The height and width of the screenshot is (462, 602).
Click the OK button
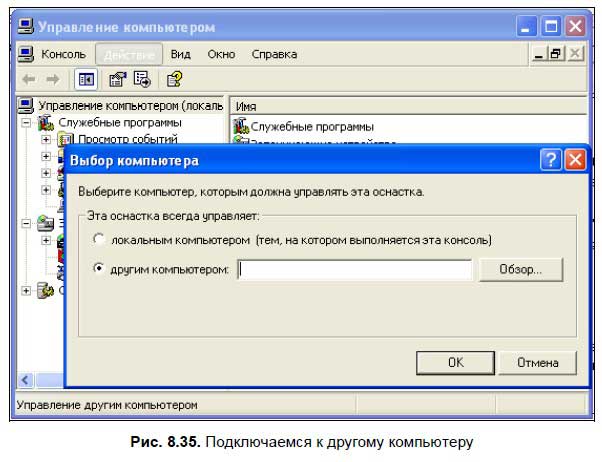tap(455, 363)
